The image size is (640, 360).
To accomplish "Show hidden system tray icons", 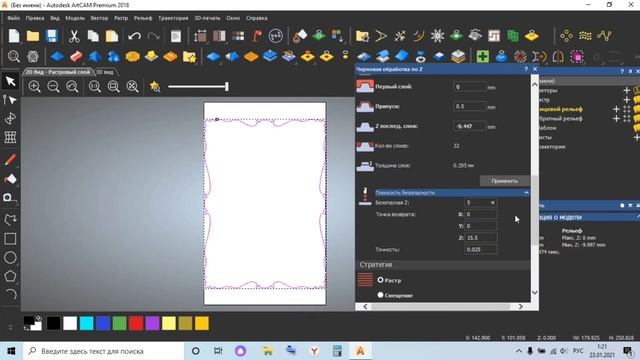I will pos(519,351).
